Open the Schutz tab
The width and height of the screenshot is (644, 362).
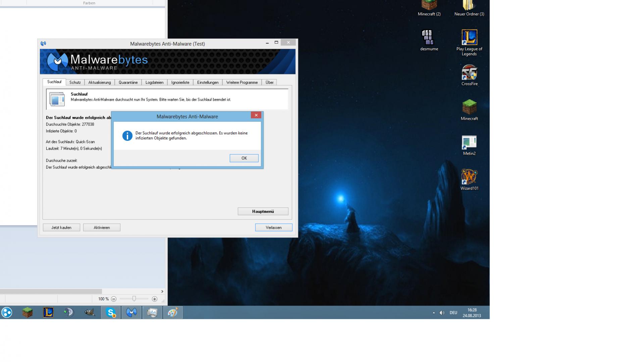click(75, 82)
